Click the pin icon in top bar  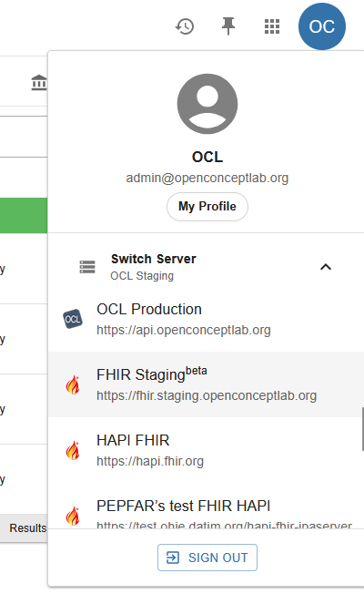pos(228,26)
